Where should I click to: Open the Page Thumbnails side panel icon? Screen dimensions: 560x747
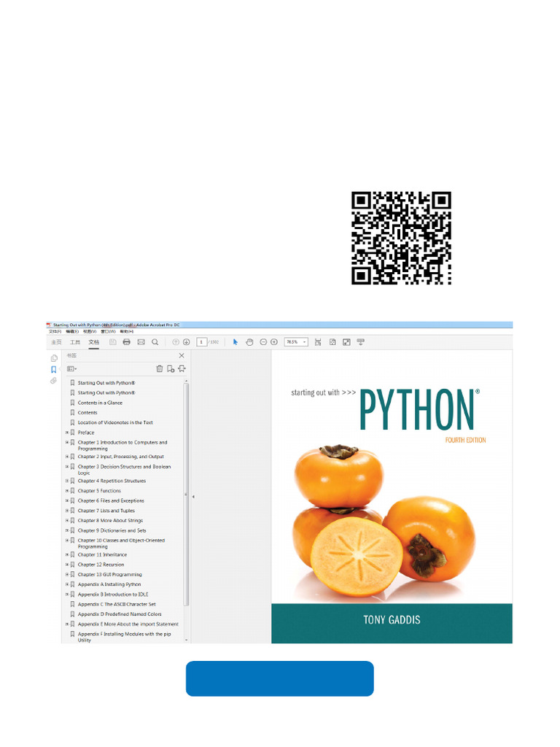coord(54,358)
